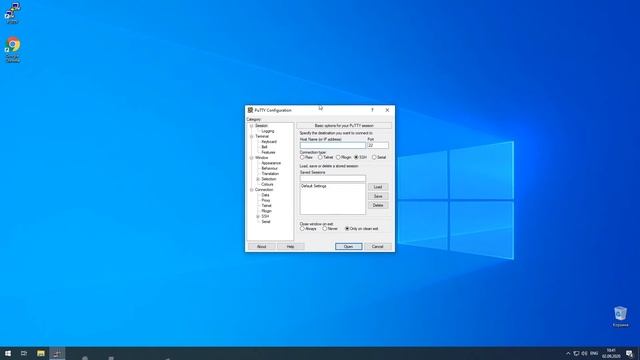Open the Features category
Viewport: 640px width, 360px height.
[269, 152]
